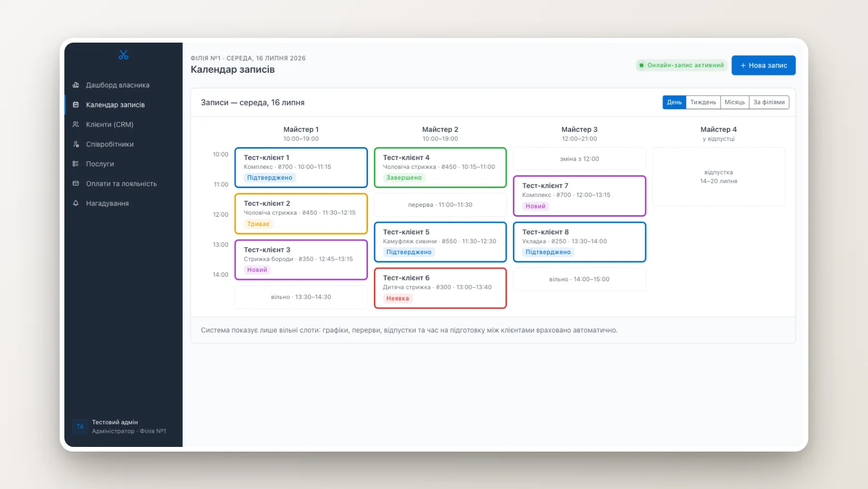The image size is (868, 489).
Task: Click the Записи — середа, 16 липня heading
Action: pyautogui.click(x=253, y=102)
